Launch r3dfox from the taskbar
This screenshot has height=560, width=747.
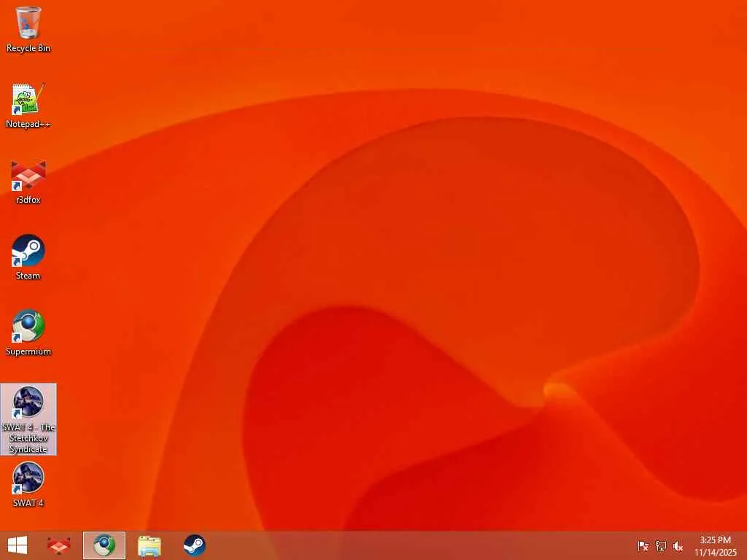point(59,545)
